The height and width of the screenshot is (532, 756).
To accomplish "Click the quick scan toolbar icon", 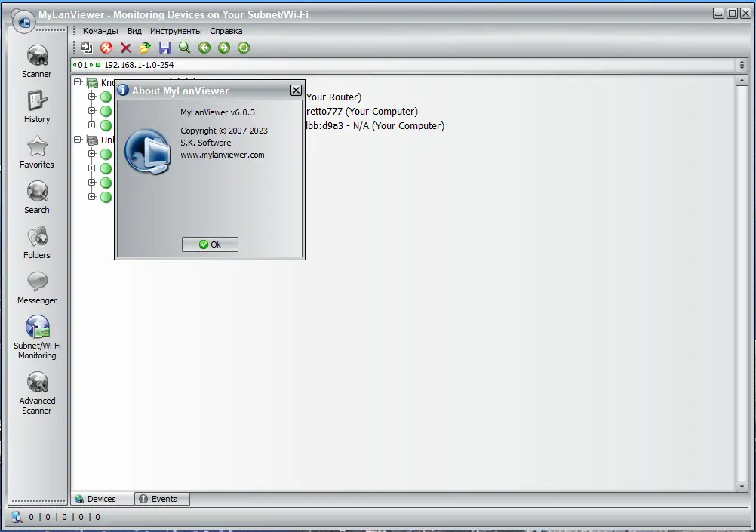I will (87, 48).
